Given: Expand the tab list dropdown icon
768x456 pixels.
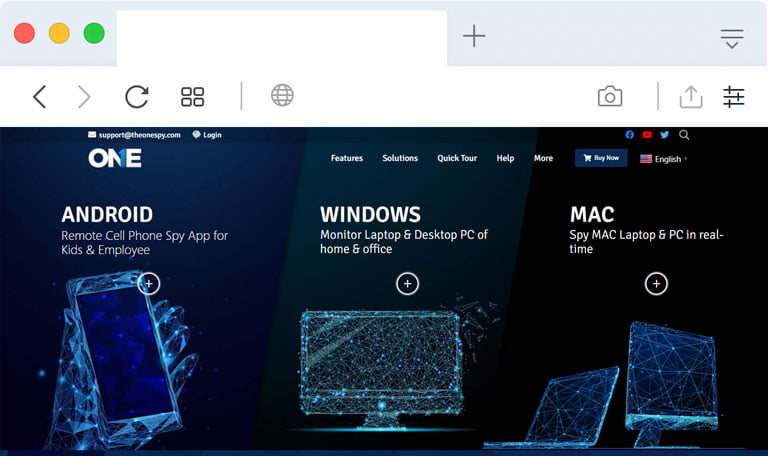Looking at the screenshot, I should coord(732,39).
